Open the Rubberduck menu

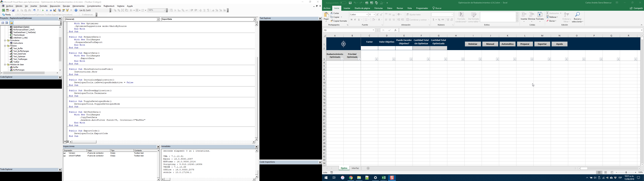[109, 6]
